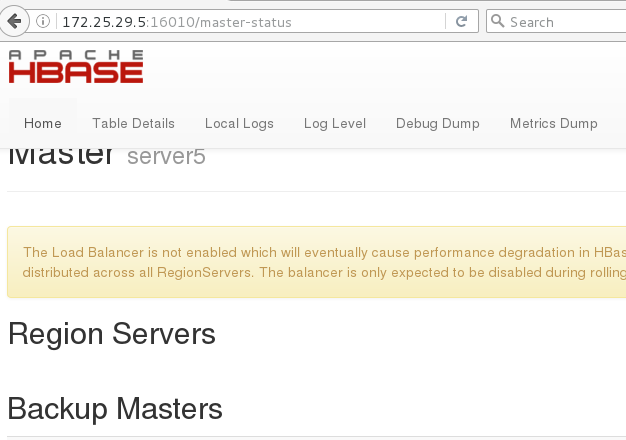Go to Table Details

coord(133,123)
